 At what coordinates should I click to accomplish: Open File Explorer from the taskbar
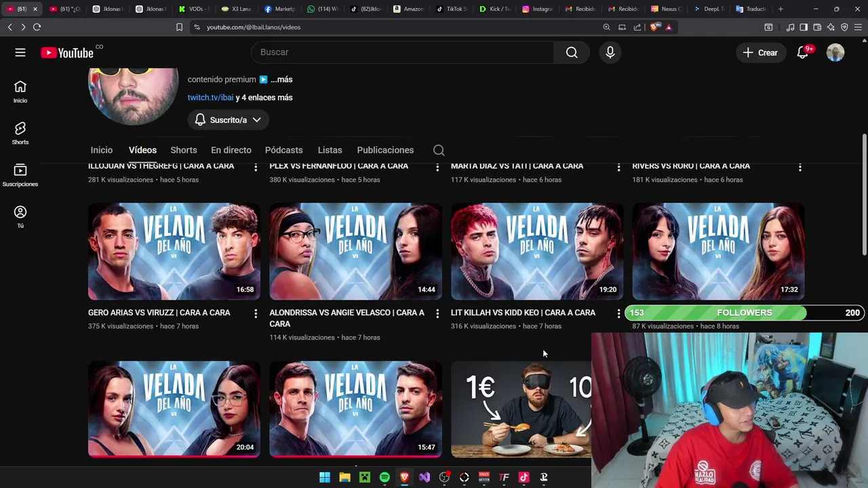344,477
